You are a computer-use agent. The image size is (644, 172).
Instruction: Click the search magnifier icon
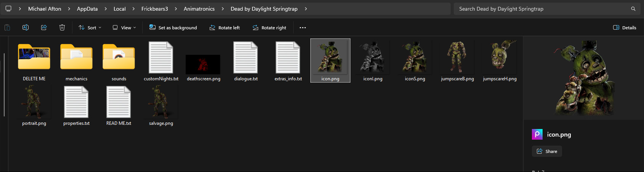coord(633,9)
